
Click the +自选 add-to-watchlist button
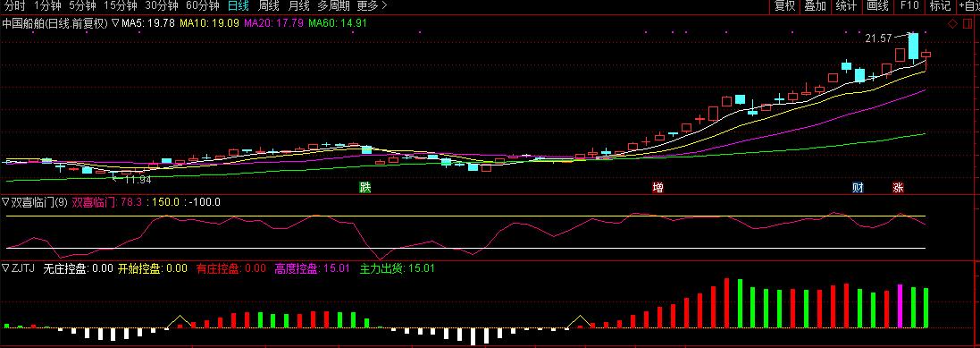(x=967, y=6)
